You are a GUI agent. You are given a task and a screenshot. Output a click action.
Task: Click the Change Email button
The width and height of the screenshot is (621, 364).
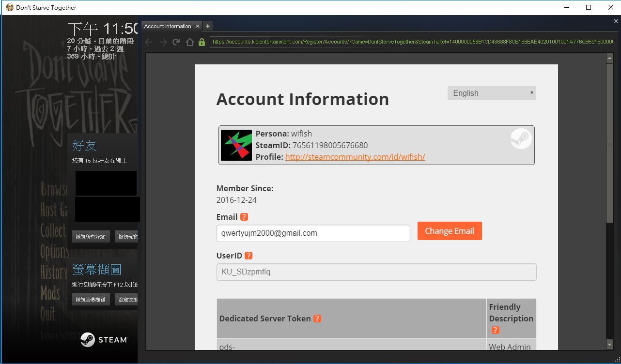point(450,231)
